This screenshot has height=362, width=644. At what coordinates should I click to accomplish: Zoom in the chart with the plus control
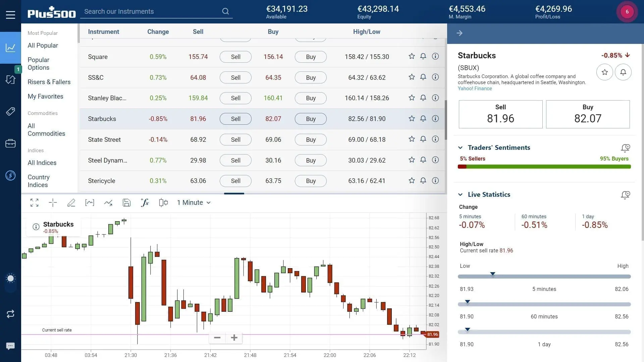[234, 338]
